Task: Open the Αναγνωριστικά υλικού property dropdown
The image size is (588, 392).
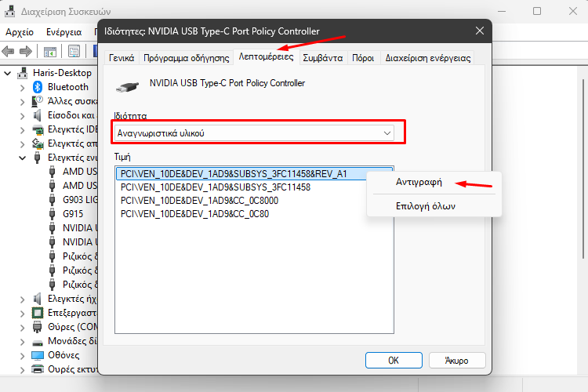Action: click(254, 133)
